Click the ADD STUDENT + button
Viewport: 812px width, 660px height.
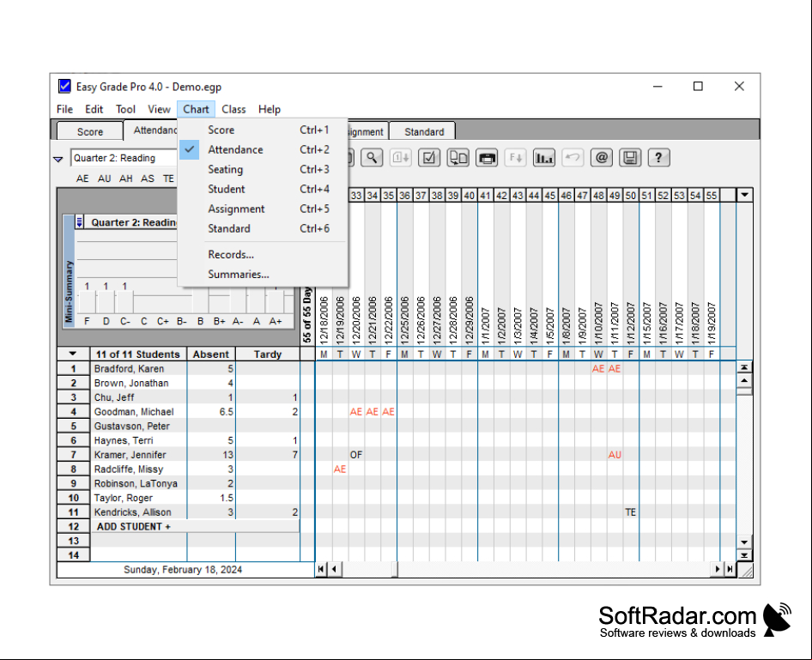pyautogui.click(x=195, y=526)
